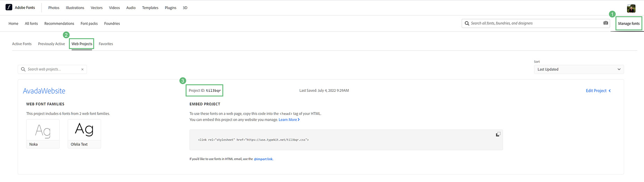Select the Web Projects tab
644x182 pixels.
[82, 44]
